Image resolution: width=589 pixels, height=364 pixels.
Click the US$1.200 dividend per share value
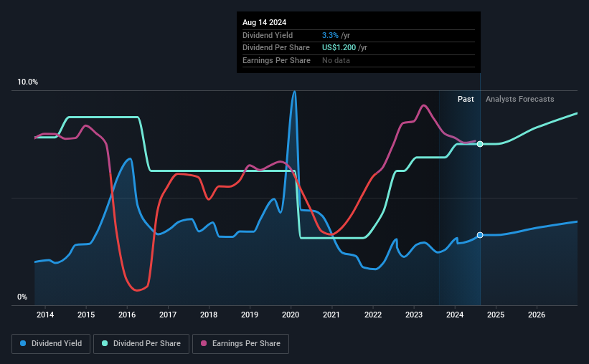339,48
